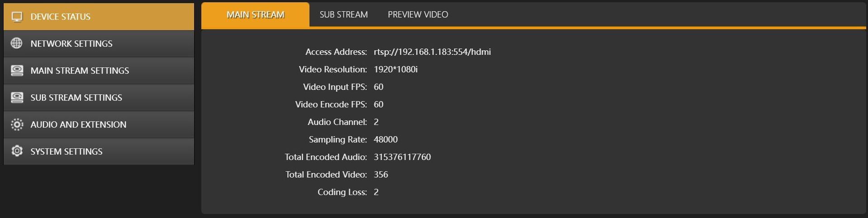Click the 1920*1080i video resolution value
This screenshot has height=218, width=868.
pyautogui.click(x=396, y=70)
